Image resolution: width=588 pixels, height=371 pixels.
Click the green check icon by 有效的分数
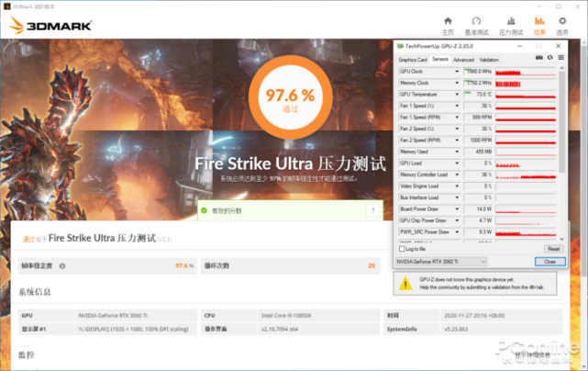(x=204, y=210)
